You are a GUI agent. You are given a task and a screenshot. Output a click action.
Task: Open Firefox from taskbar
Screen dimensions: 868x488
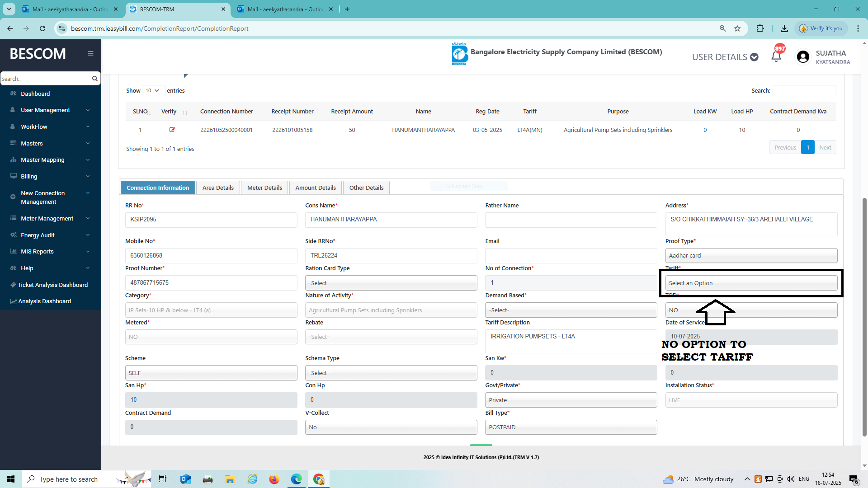[274, 479]
